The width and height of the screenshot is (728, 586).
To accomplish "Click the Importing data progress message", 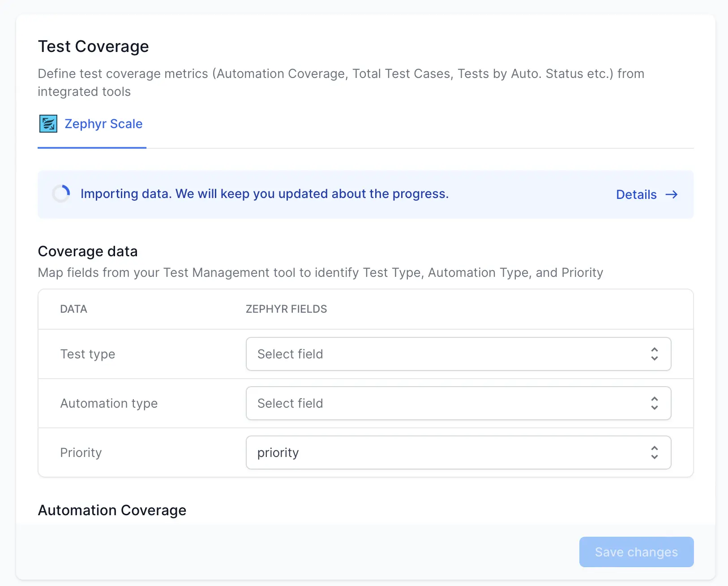I will tap(264, 194).
